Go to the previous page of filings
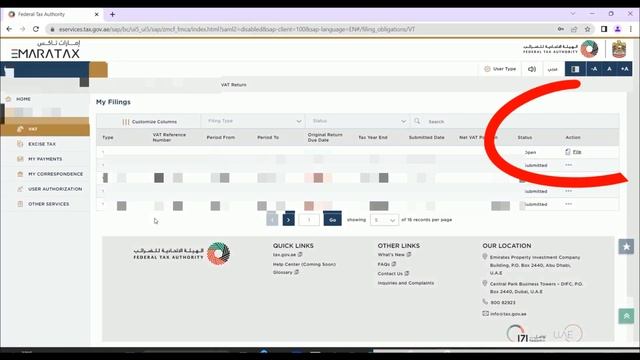Image resolution: width=640 pixels, height=360 pixels. [x=272, y=220]
